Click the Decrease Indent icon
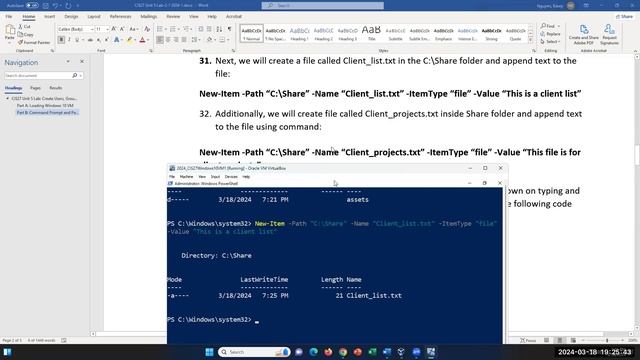640x360 pixels. [201, 29]
